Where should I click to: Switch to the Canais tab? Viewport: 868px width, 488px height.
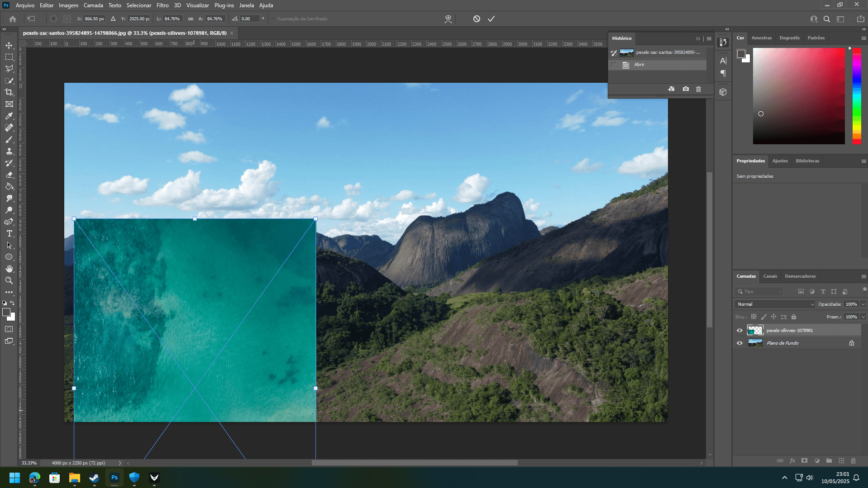(770, 276)
